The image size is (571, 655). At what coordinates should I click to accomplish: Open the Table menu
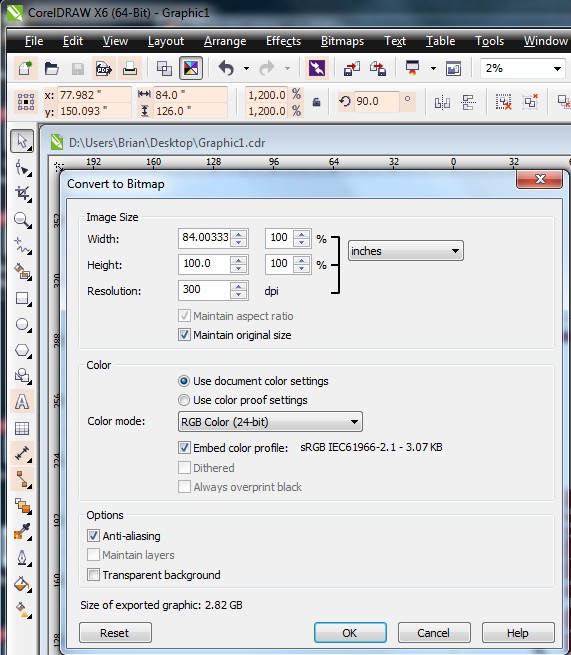click(x=441, y=41)
